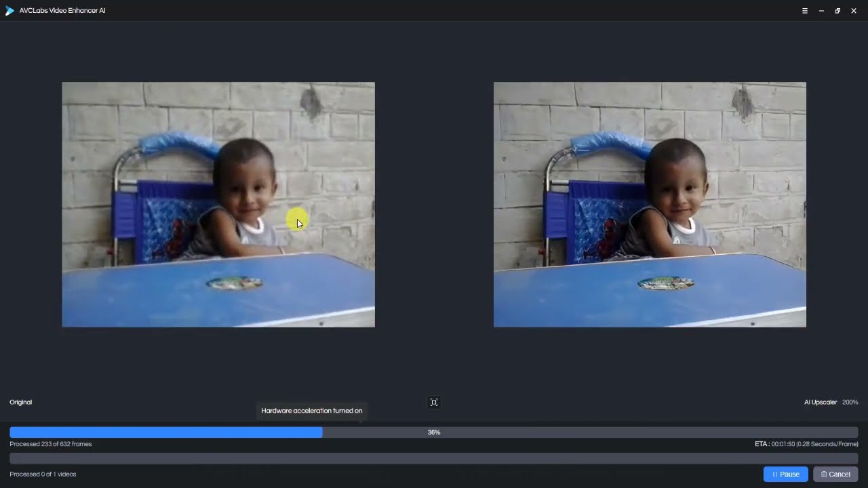
Task: Click the AI upscaled video preview
Action: pyautogui.click(x=650, y=205)
